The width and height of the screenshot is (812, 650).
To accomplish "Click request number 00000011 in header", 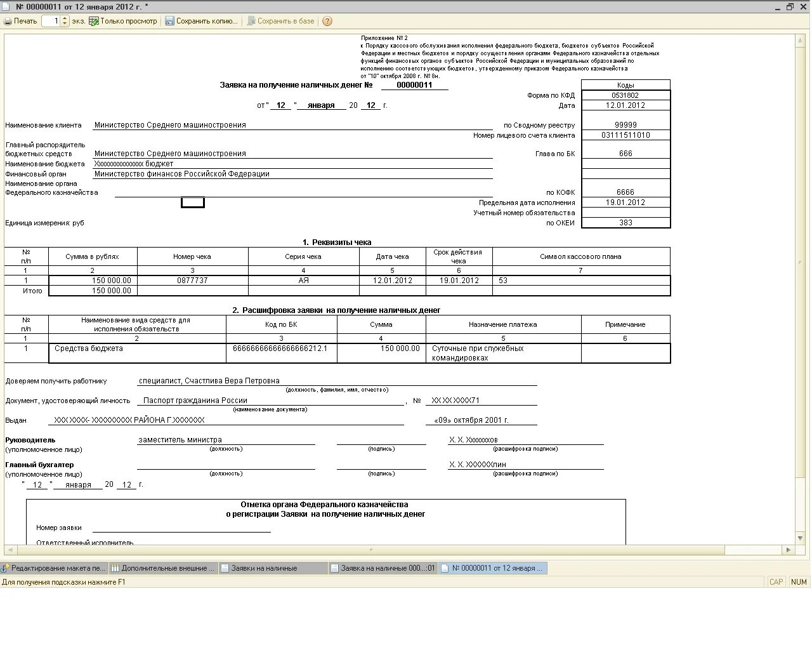I will click(x=414, y=85).
